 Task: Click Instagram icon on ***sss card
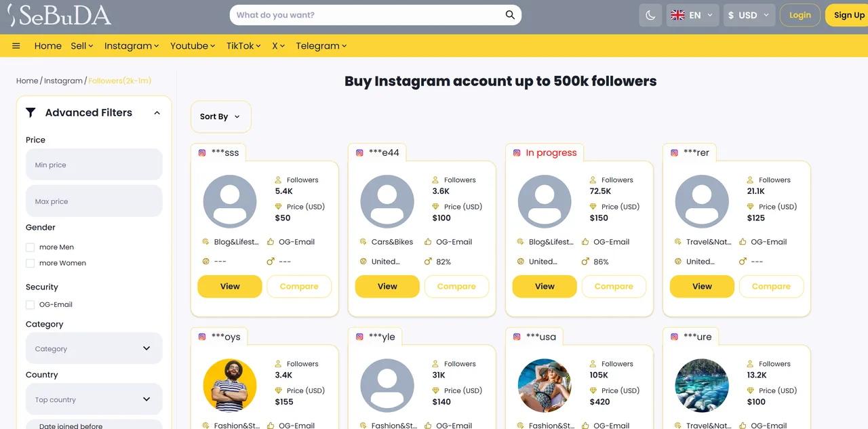tap(202, 153)
